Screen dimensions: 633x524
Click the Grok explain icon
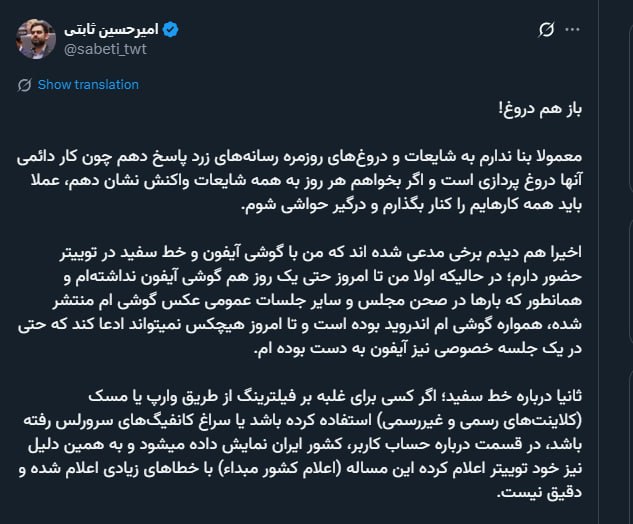point(546,30)
